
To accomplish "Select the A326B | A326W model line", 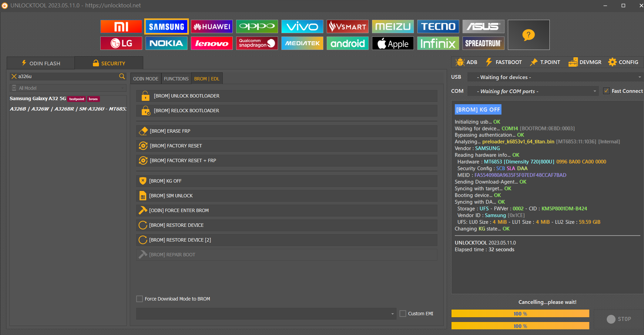I will pyautogui.click(x=68, y=109).
